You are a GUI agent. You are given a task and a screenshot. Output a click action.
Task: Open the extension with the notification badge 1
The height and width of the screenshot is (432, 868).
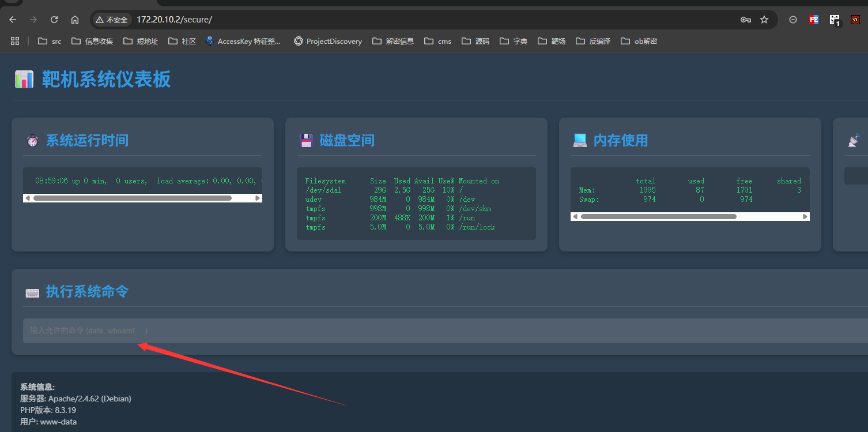pyautogui.click(x=835, y=19)
